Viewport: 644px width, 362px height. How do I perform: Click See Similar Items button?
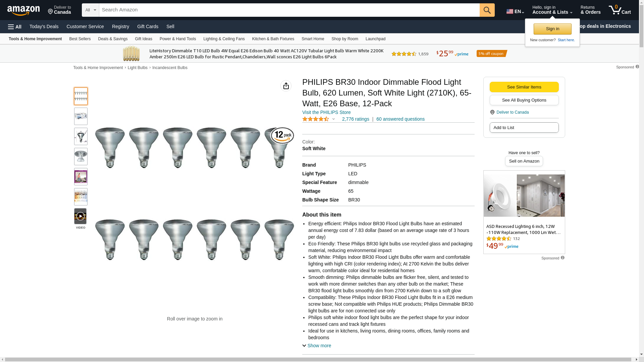coord(524,87)
